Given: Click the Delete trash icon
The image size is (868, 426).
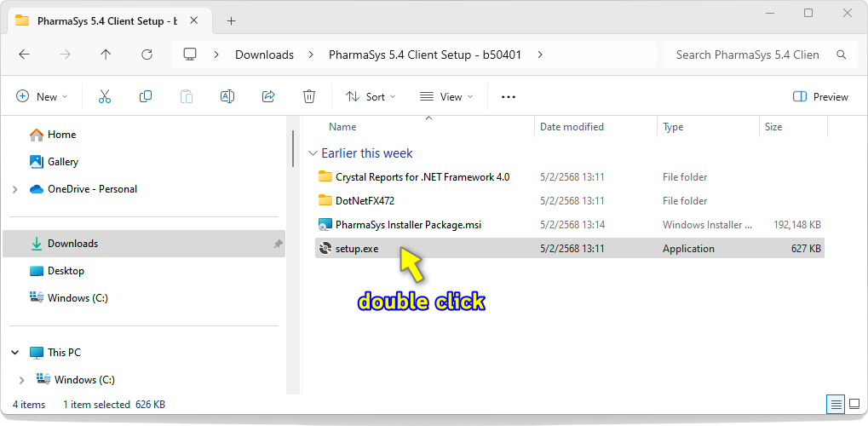Looking at the screenshot, I should [x=309, y=96].
